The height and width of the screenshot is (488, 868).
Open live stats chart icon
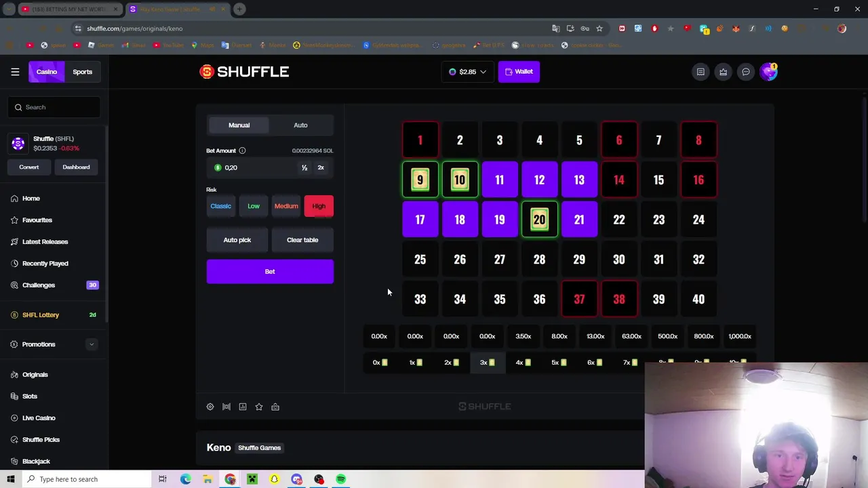pyautogui.click(x=243, y=407)
